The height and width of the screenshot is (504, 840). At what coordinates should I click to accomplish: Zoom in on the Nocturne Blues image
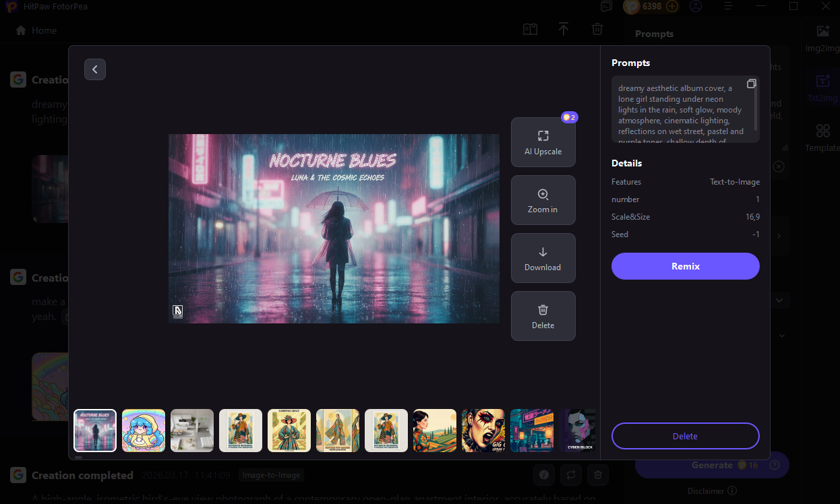pyautogui.click(x=543, y=199)
